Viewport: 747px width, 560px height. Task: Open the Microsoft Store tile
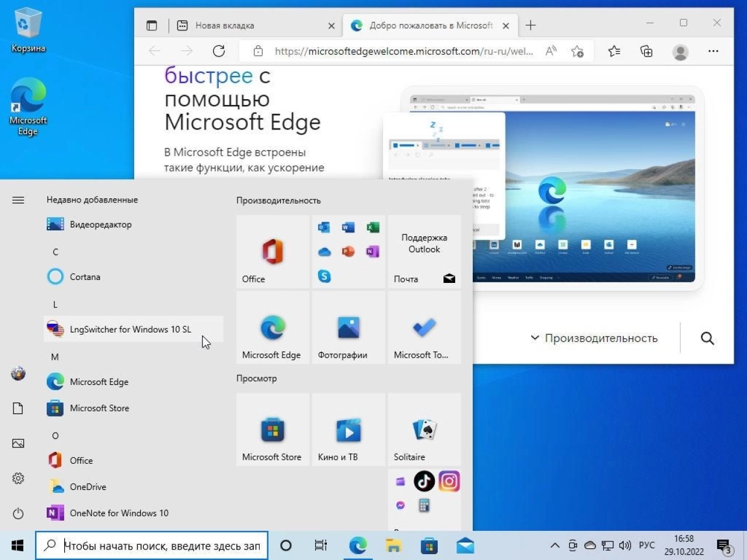273,429
